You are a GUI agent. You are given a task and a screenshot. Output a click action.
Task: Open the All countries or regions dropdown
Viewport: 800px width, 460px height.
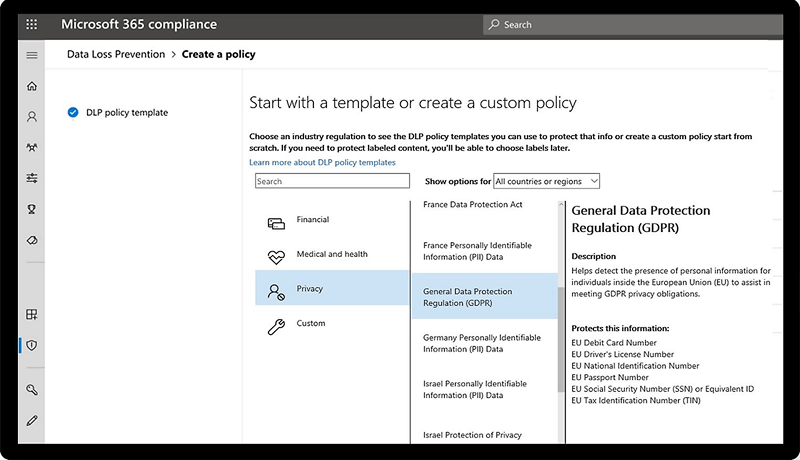[x=546, y=181]
